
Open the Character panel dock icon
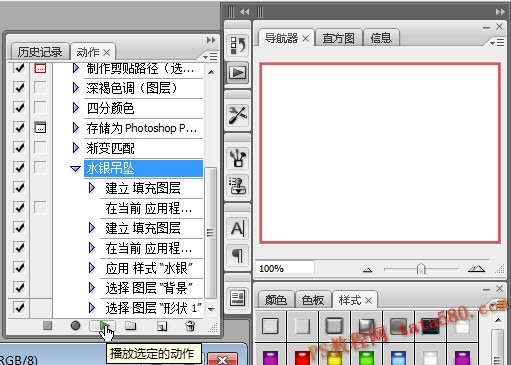[238, 228]
